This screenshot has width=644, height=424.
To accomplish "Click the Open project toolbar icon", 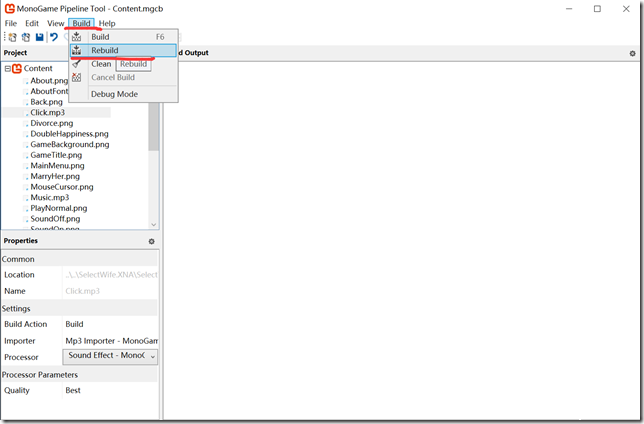I will click(25, 37).
